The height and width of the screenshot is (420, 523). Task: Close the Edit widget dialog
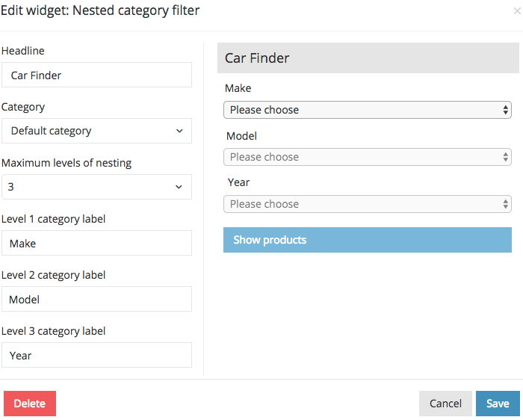click(x=516, y=12)
